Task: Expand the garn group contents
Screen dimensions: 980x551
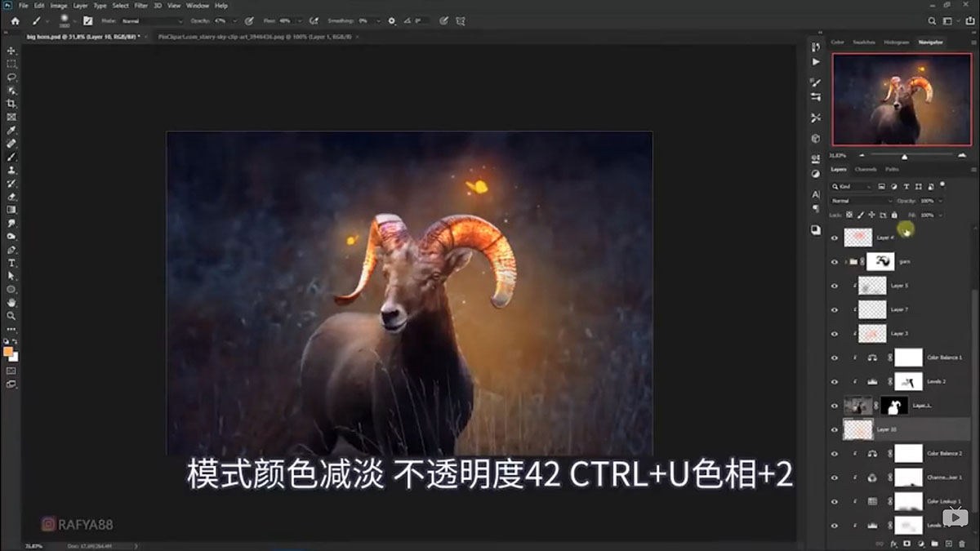Action: tap(847, 262)
